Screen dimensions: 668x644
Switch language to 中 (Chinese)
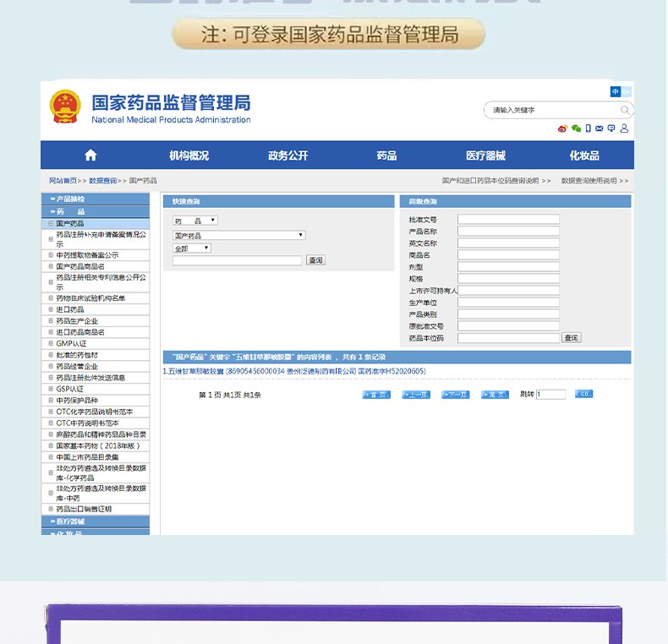(616, 91)
